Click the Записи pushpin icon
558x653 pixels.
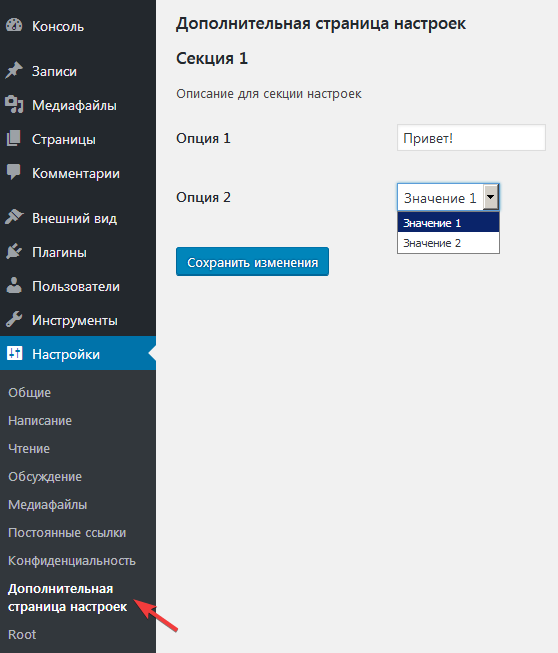[x=14, y=70]
